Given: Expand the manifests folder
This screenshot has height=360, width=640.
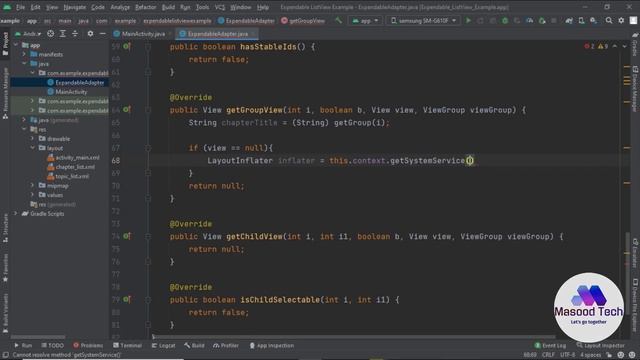Looking at the screenshot, I should pos(24,54).
